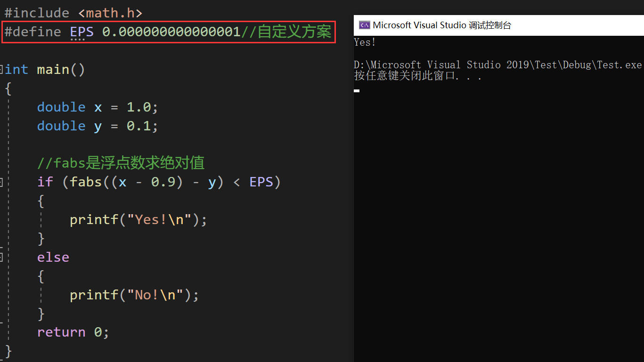Viewport: 644px width, 362px height.
Task: Click the 0.000000000000001 constant value
Action: pyautogui.click(x=171, y=32)
